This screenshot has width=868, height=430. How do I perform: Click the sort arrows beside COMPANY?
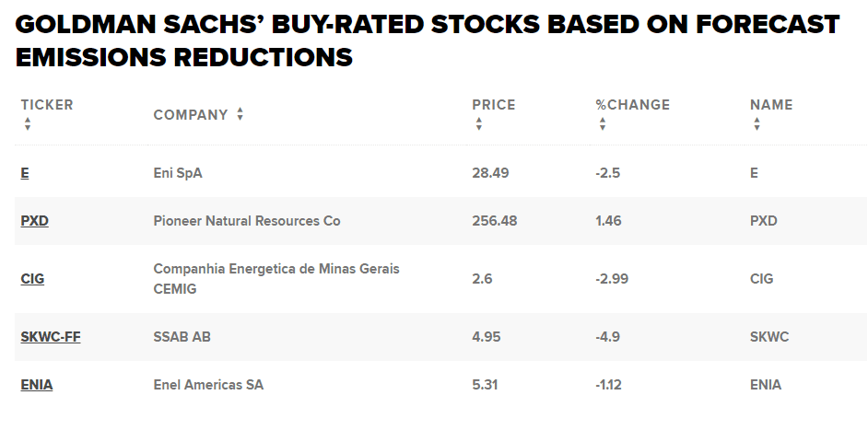tap(240, 114)
